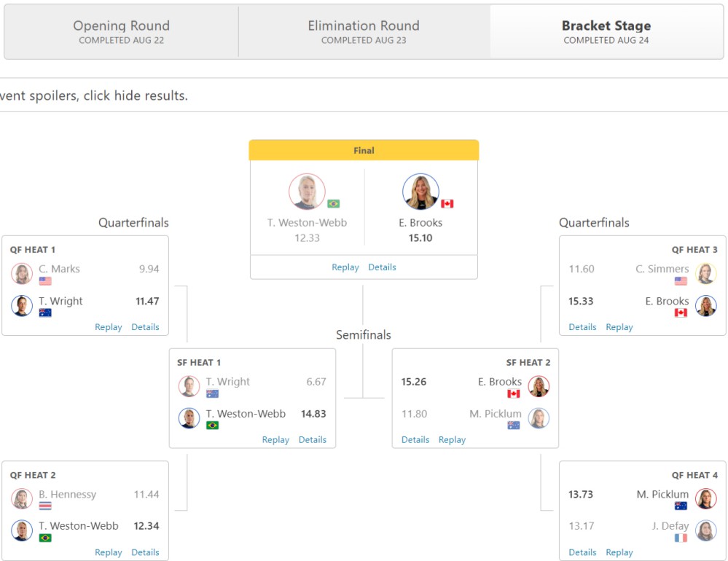Screen dimensions: 728x561
Task: Watch the Final heat Replay
Action: tap(345, 267)
